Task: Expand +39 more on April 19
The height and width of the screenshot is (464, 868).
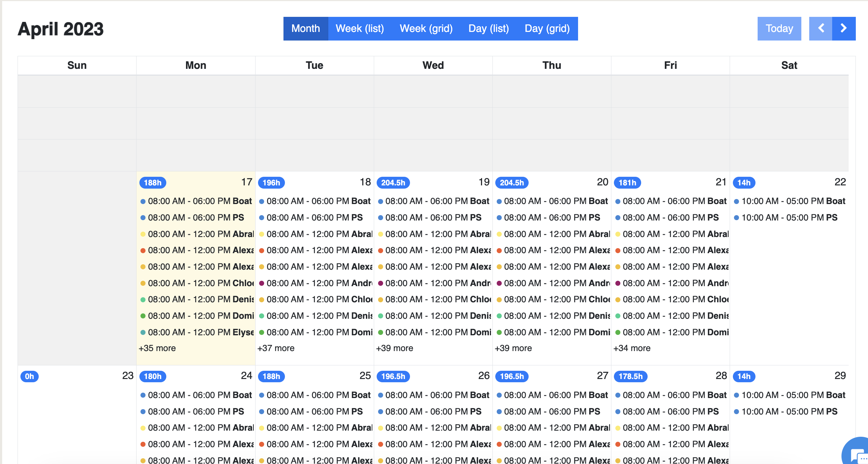Action: pyautogui.click(x=395, y=348)
